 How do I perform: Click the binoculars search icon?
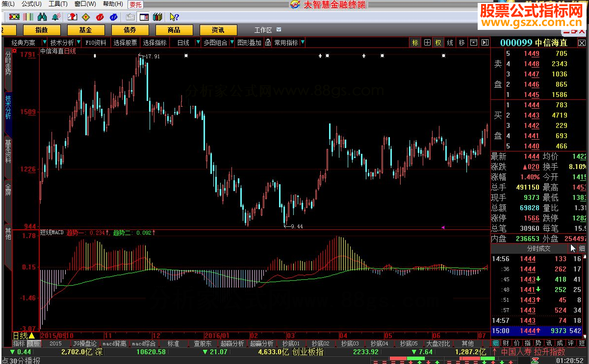tap(42, 17)
